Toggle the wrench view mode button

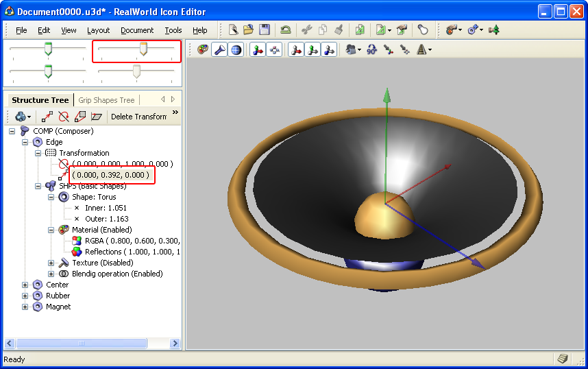219,49
